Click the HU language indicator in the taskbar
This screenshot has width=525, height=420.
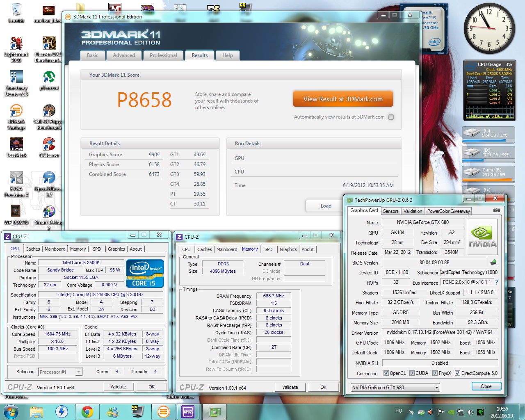(399, 411)
